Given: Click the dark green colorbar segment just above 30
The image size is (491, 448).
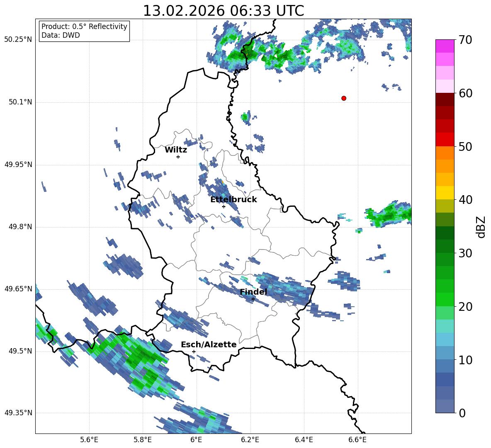Looking at the screenshot, I should pyautogui.click(x=445, y=246).
